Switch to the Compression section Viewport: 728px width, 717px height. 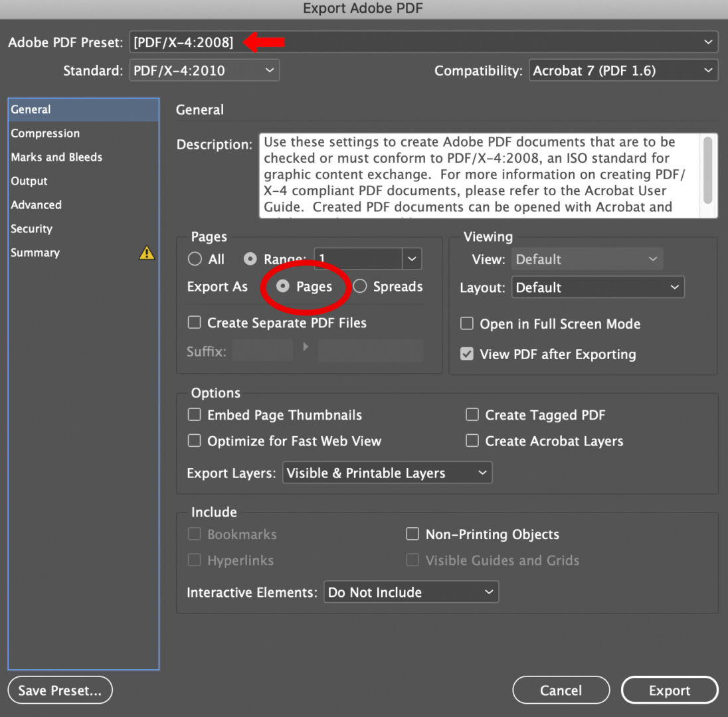coord(84,133)
